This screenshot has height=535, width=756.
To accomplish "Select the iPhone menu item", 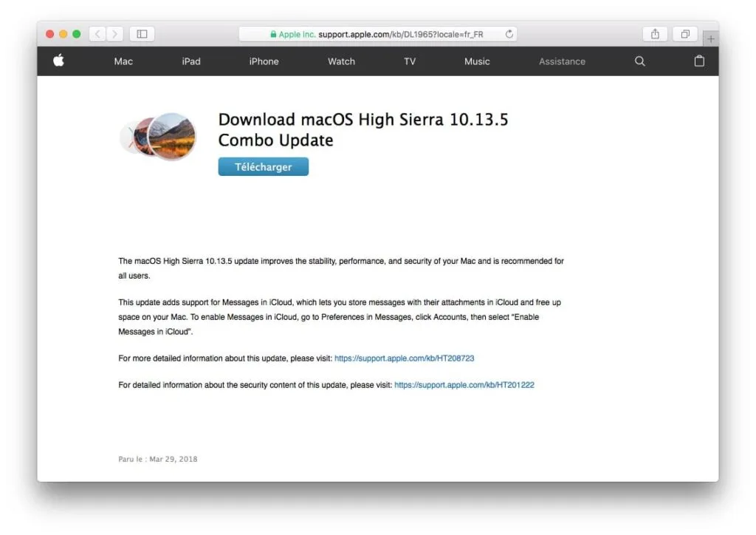I will 264,61.
